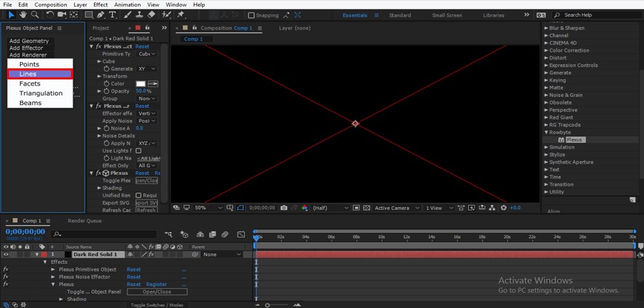Open the Graph Editor in timeline
Image resolution: width=644 pixels, height=308 pixels.
pyautogui.click(x=241, y=234)
